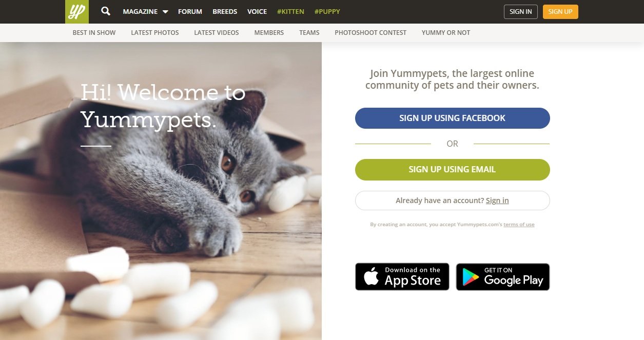Switch to Best In Show tab
This screenshot has height=340, width=644.
(x=94, y=32)
